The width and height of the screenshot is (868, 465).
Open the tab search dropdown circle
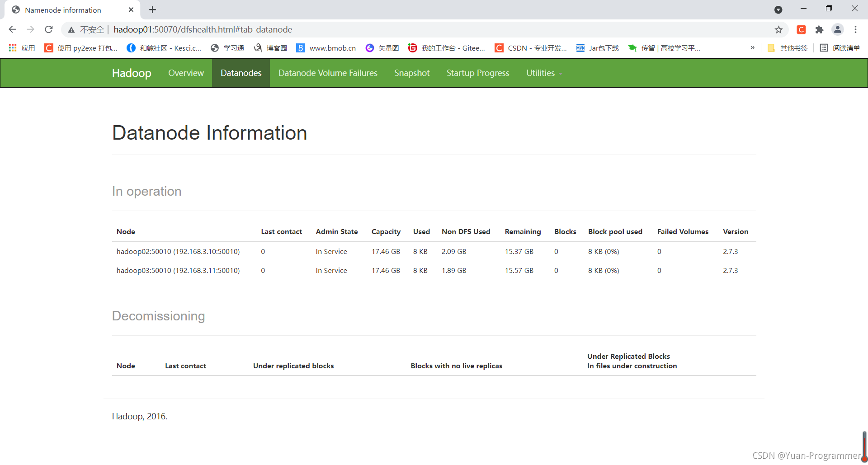pyautogui.click(x=778, y=9)
